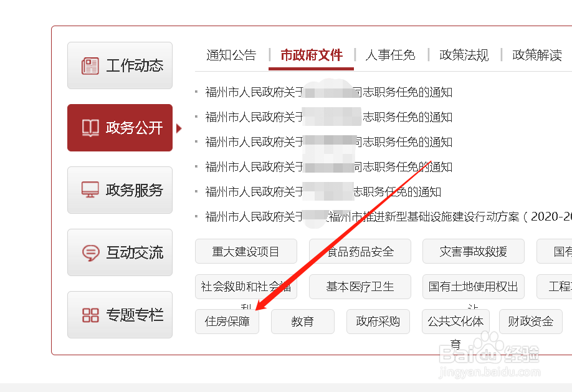This screenshot has width=572, height=392.
Task: Open the 工作动态 sidebar section
Action: 120,65
